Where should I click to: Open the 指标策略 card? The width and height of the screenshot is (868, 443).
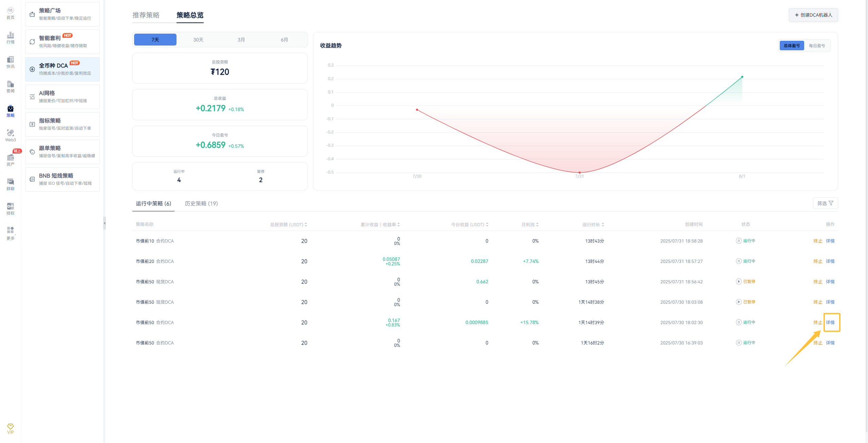point(62,124)
